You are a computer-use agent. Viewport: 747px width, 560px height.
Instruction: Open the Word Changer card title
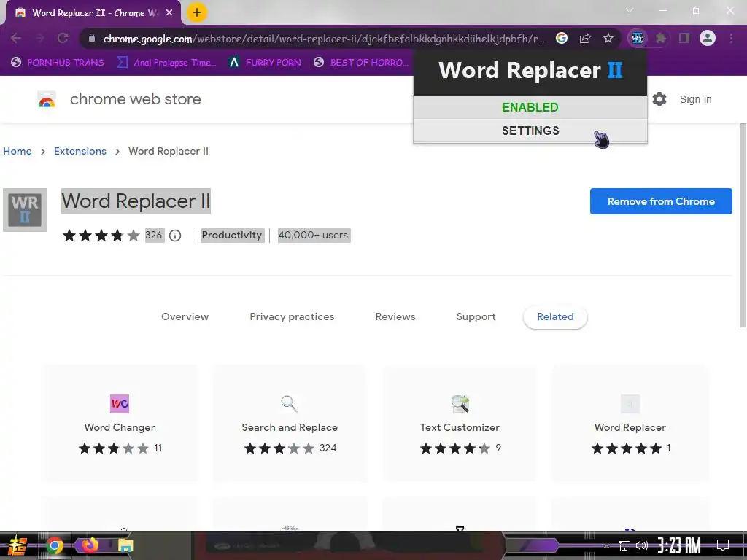pyautogui.click(x=120, y=427)
